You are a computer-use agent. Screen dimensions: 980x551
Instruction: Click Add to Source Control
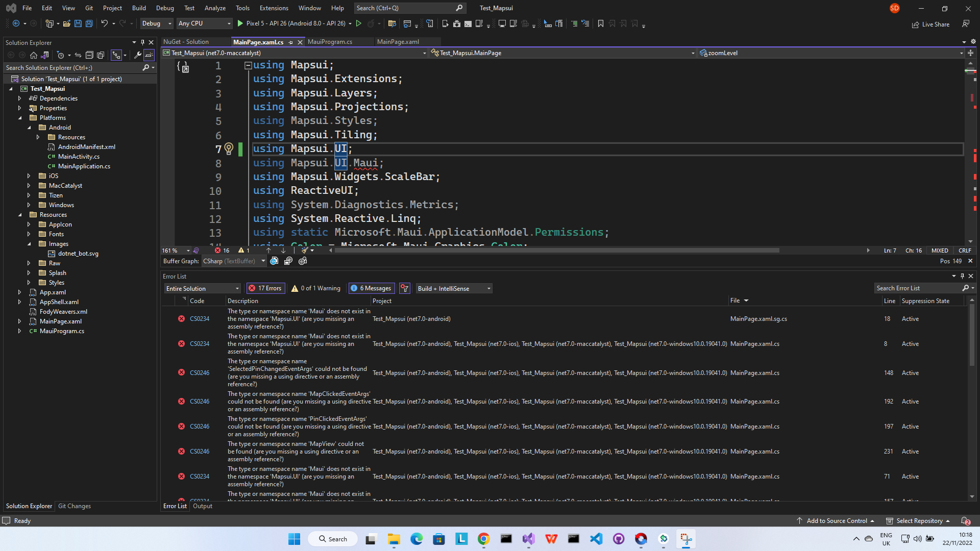tap(836, 521)
